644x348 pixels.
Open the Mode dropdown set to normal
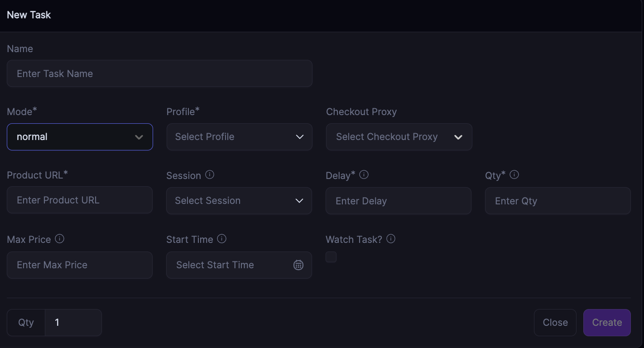[x=80, y=137]
